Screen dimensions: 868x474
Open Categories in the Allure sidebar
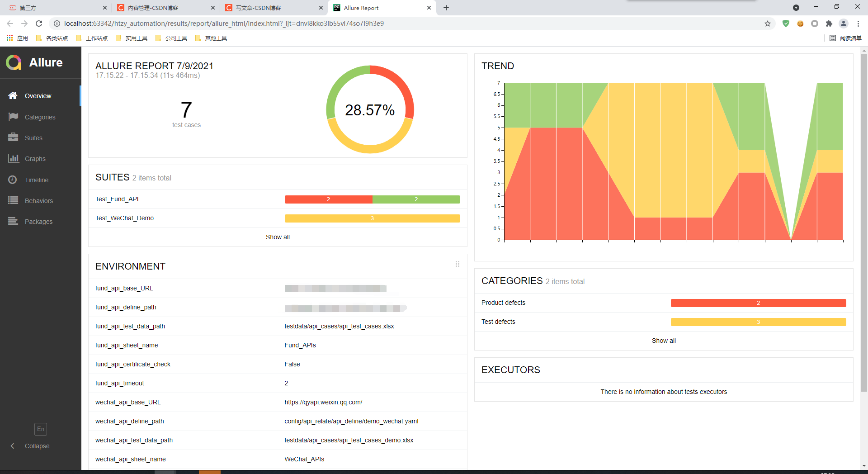coord(40,117)
